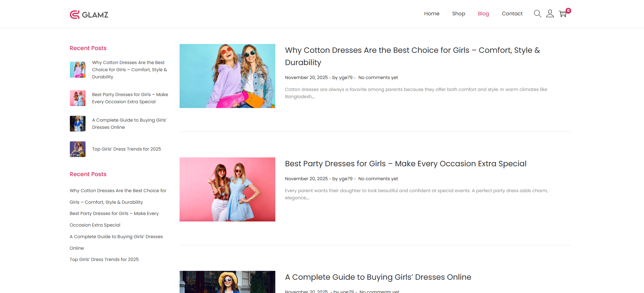The image size is (644, 293).
Task: Open the large Cotton Dresses featured image
Action: tap(227, 76)
